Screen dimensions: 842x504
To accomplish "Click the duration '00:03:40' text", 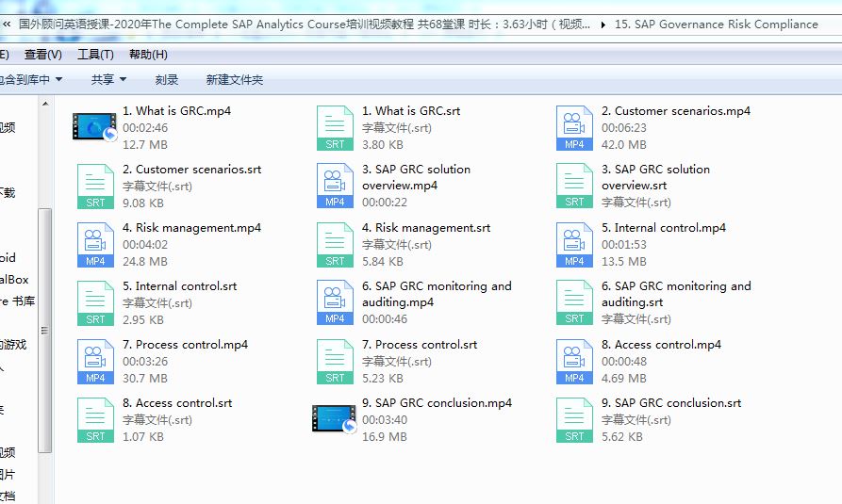I will coord(385,420).
